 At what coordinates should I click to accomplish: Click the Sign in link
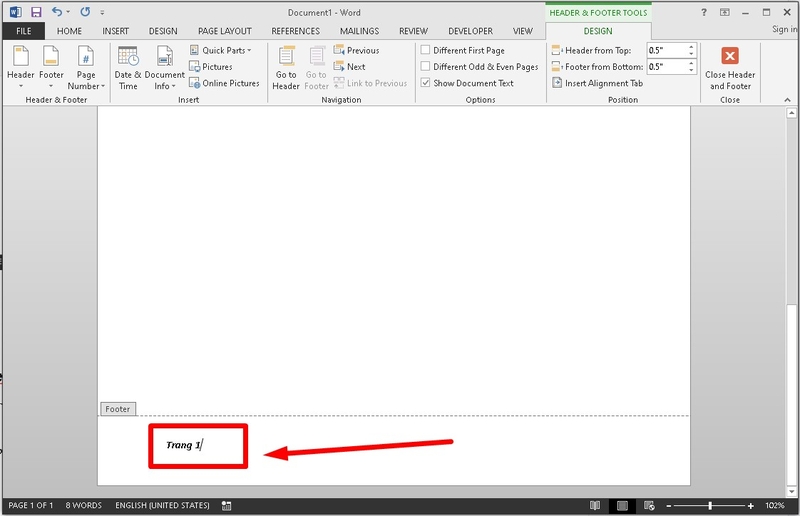(x=784, y=30)
